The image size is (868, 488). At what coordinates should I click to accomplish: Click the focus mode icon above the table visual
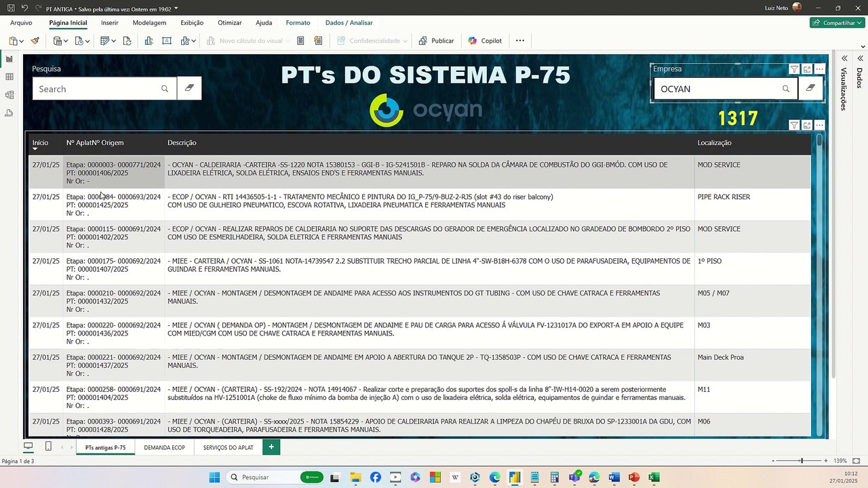coord(807,125)
